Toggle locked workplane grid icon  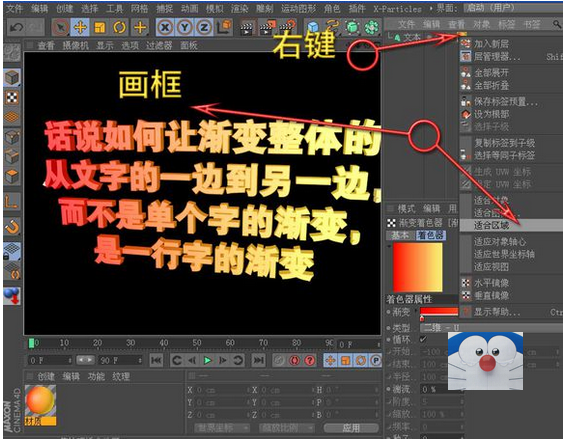click(12, 251)
